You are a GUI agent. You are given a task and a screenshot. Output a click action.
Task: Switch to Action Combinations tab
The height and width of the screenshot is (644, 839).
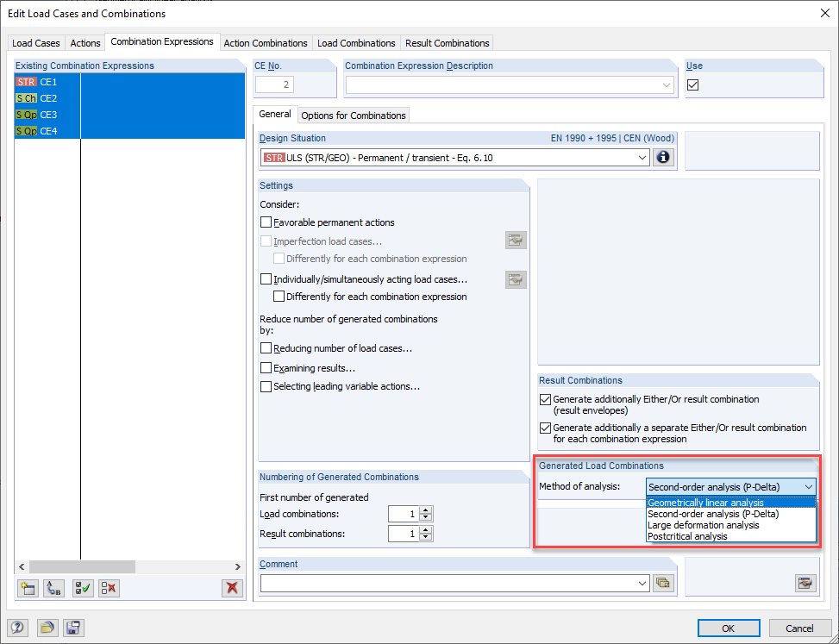click(266, 43)
